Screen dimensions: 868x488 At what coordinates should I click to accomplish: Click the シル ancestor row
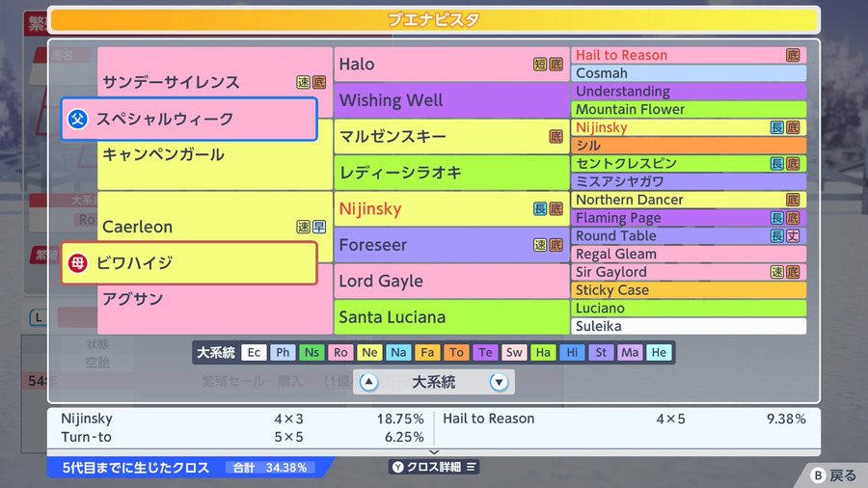coord(689,146)
